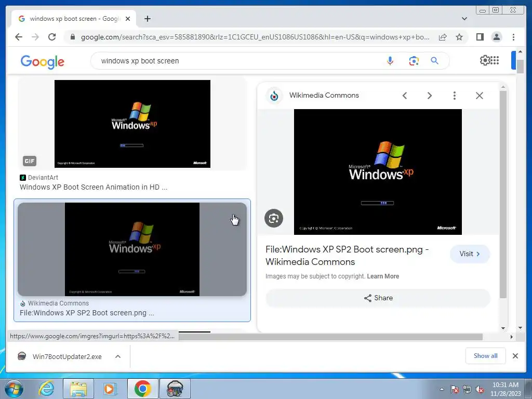Close the downloads bar

point(515,356)
